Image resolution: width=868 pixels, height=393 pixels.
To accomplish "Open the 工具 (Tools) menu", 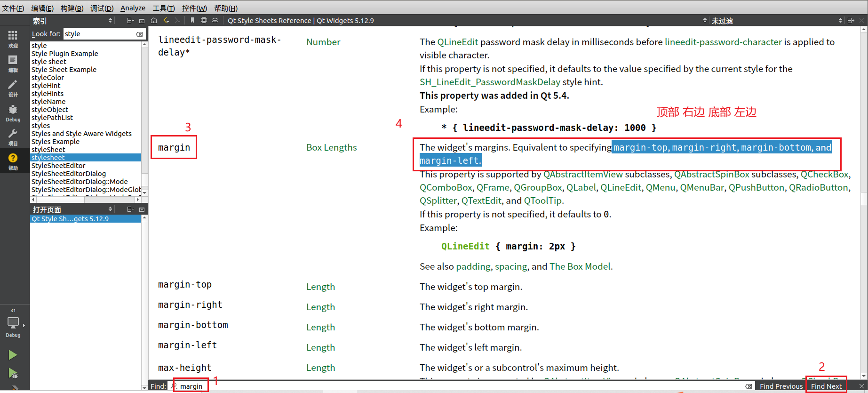I will 164,8.
